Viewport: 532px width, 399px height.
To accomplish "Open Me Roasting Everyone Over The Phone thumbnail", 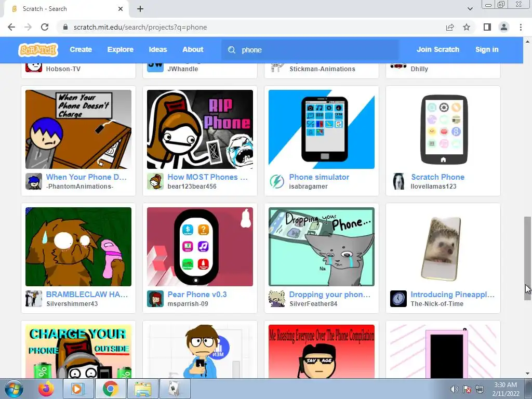I will [321, 352].
